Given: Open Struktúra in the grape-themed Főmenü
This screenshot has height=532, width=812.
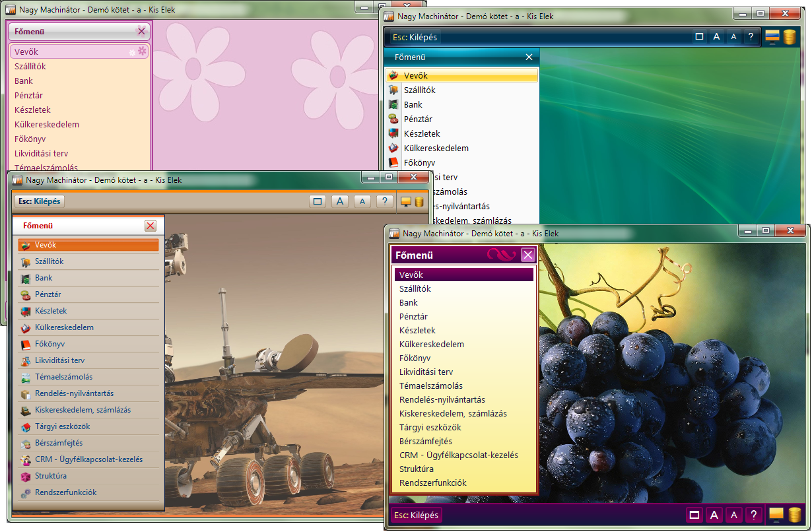Looking at the screenshot, I should 417,469.
